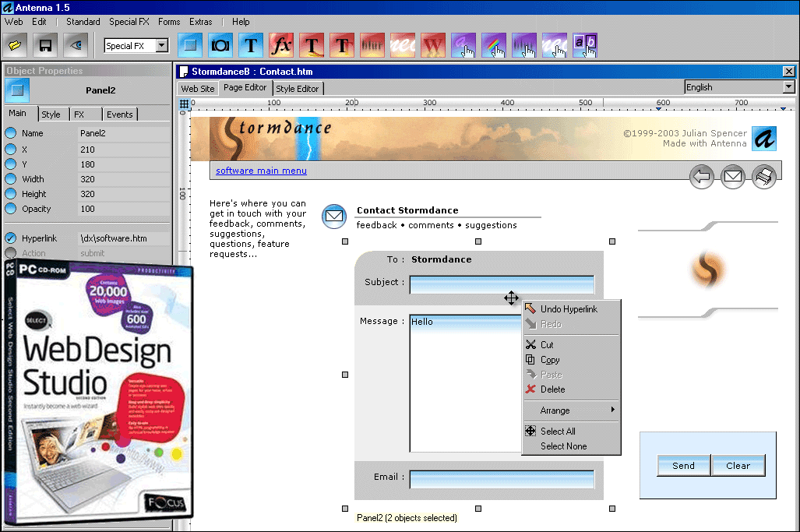Open the Extras menu

point(200,22)
